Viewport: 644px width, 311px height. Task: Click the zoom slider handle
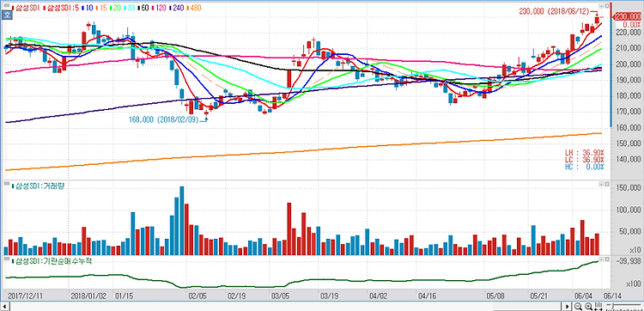pos(613,306)
